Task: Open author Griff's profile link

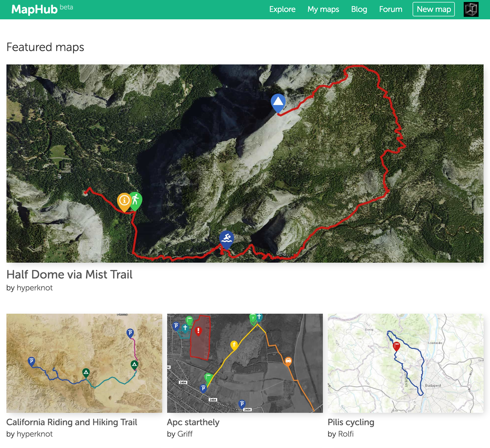Action: [x=185, y=434]
